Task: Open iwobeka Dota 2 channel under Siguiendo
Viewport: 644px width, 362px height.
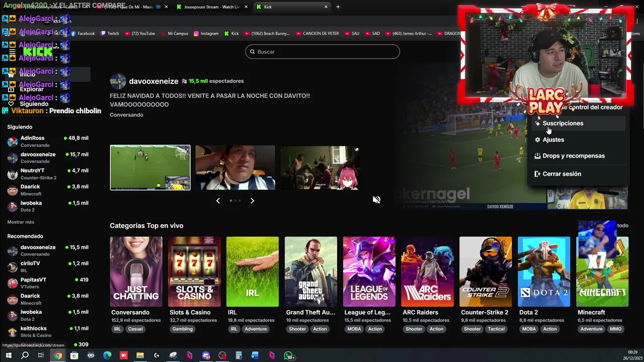Action: tap(48, 206)
